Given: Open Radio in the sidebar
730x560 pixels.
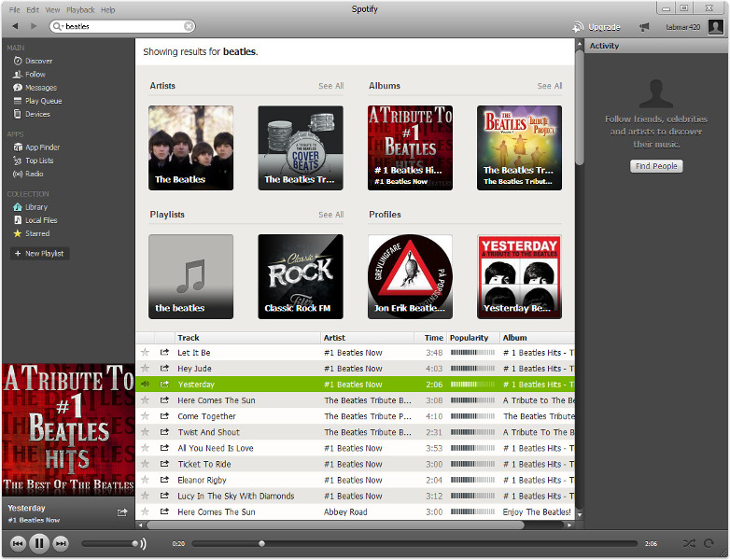Looking at the screenshot, I should click(28, 175).
